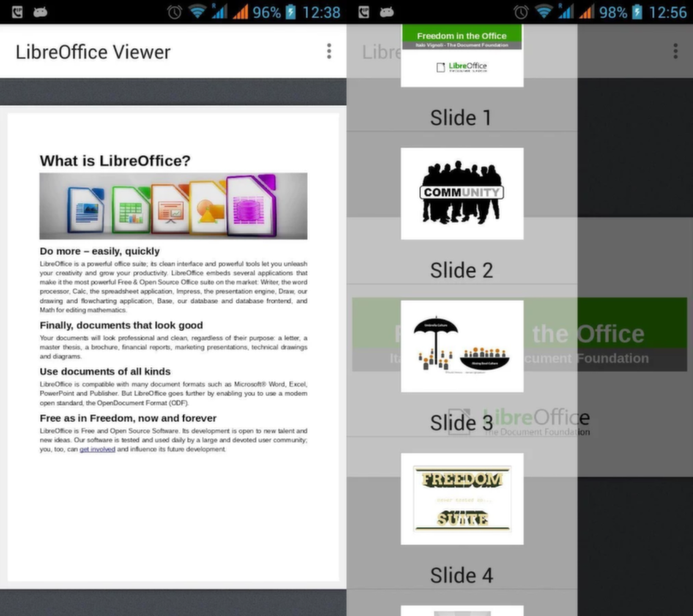
Task: Open the Slide 1 thumbnail, Freedom in the Office
Action: [462, 56]
